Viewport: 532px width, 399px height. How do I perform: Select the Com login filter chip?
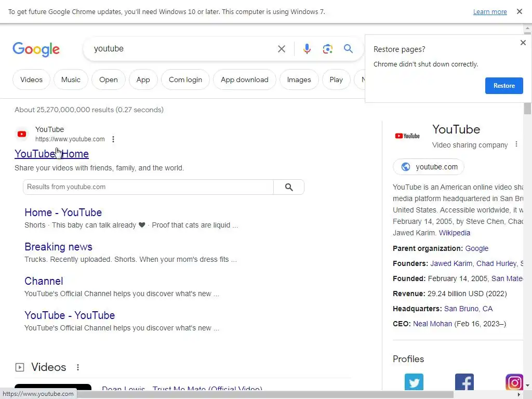[185, 79]
